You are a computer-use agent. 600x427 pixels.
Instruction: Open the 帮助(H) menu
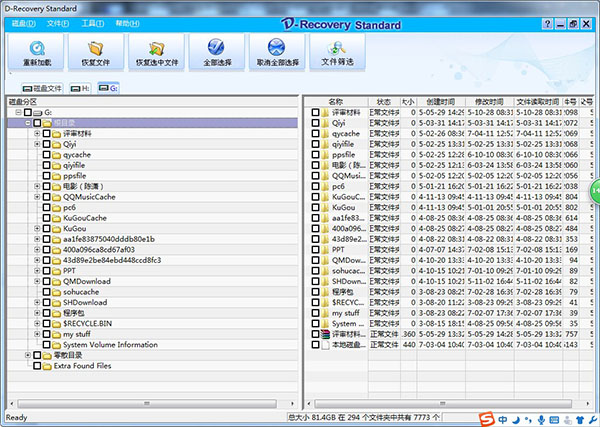pos(127,24)
